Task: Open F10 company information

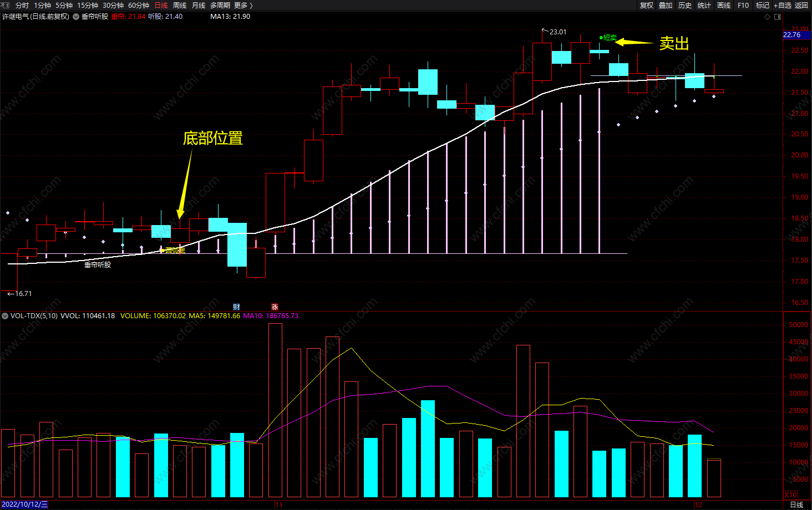Action: coord(743,6)
